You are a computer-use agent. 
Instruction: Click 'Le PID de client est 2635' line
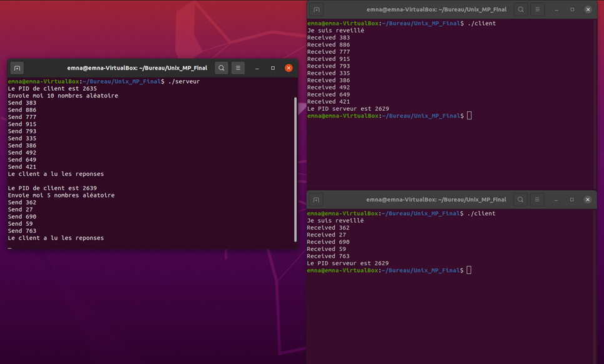click(x=53, y=89)
